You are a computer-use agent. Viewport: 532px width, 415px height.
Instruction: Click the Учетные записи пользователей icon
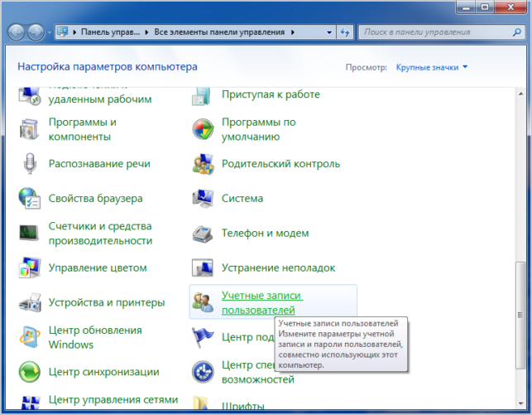[203, 302]
